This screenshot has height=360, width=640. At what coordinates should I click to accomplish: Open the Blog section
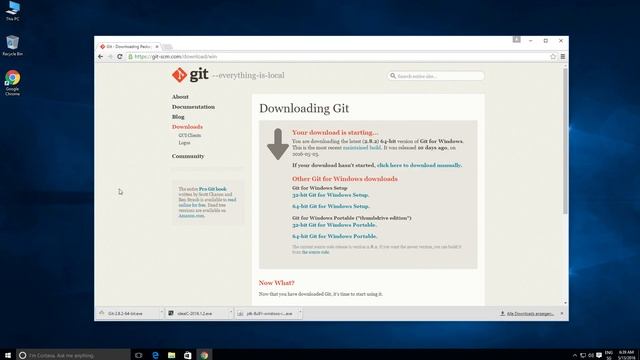click(x=178, y=117)
